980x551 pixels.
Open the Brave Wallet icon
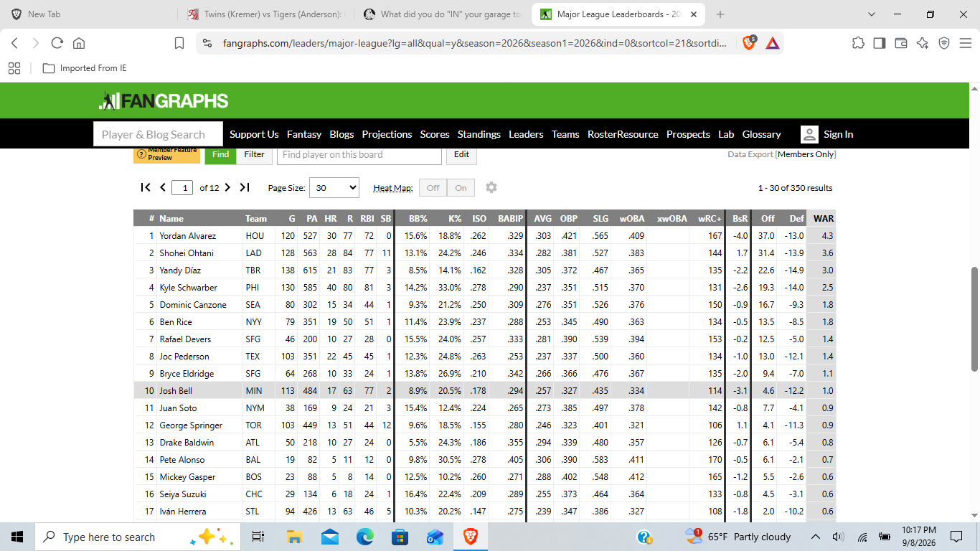coord(901,43)
